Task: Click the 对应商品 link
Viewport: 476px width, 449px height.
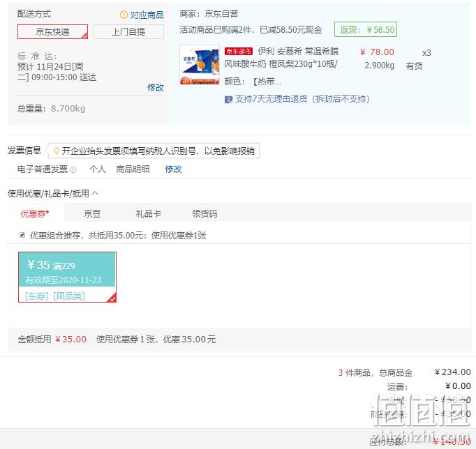Action: point(147,15)
